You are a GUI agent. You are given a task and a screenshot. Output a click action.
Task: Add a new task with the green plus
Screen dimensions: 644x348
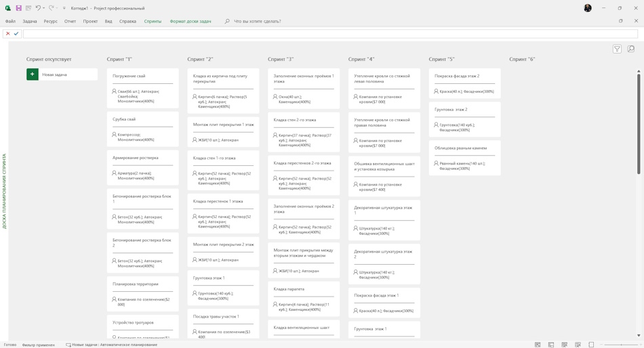pyautogui.click(x=33, y=74)
